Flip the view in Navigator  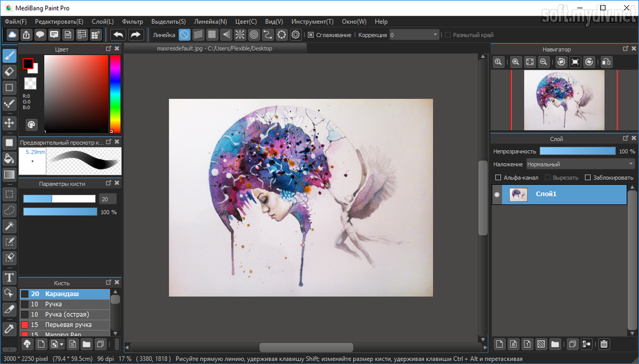click(606, 62)
